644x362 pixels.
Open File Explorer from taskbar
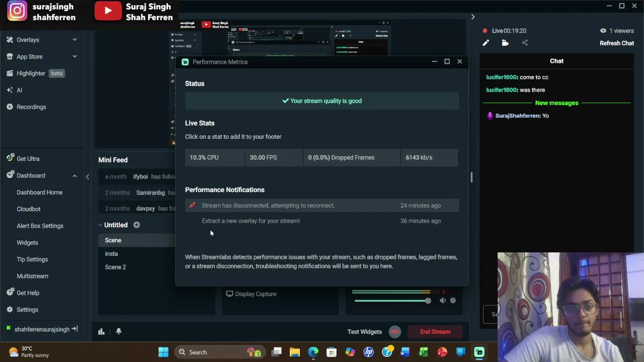tap(295, 352)
